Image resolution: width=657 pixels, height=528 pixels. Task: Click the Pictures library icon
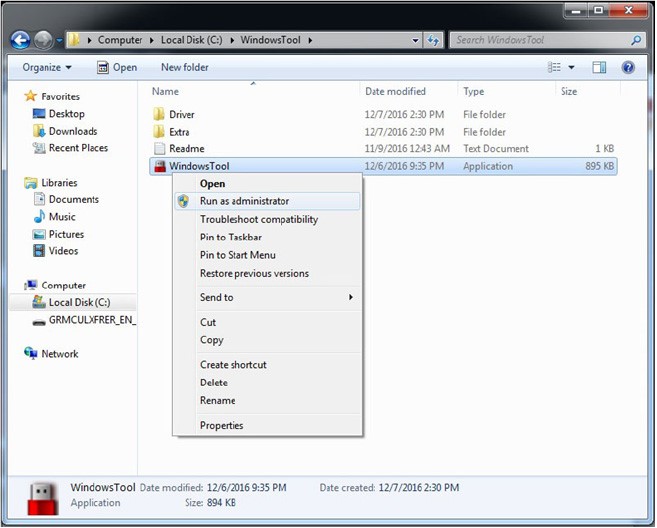(39, 235)
